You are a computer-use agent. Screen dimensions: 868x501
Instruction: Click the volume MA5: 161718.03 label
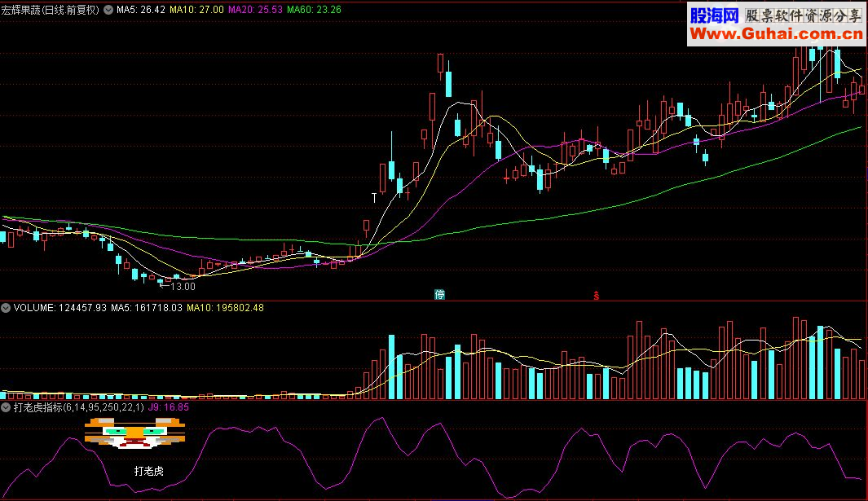pos(146,308)
